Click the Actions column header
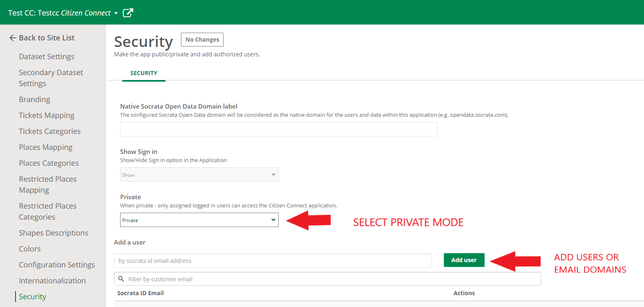Image resolution: width=644 pixels, height=307 pixels. point(464,293)
